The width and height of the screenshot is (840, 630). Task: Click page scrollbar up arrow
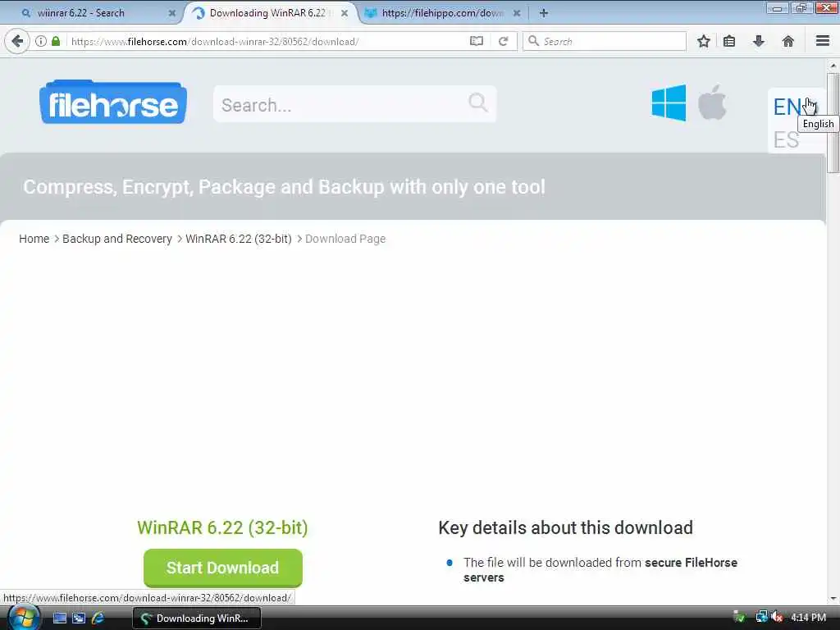(x=833, y=66)
